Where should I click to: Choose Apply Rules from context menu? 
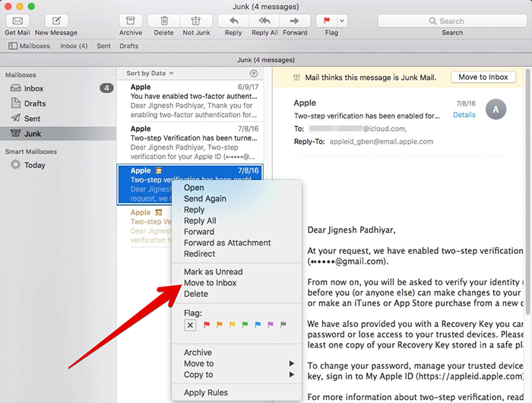click(237, 392)
